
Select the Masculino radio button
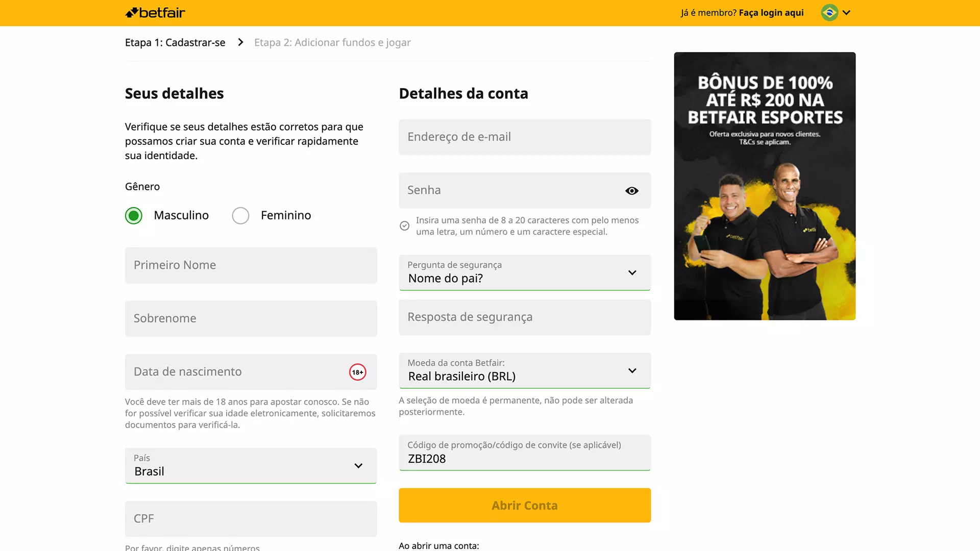click(134, 216)
